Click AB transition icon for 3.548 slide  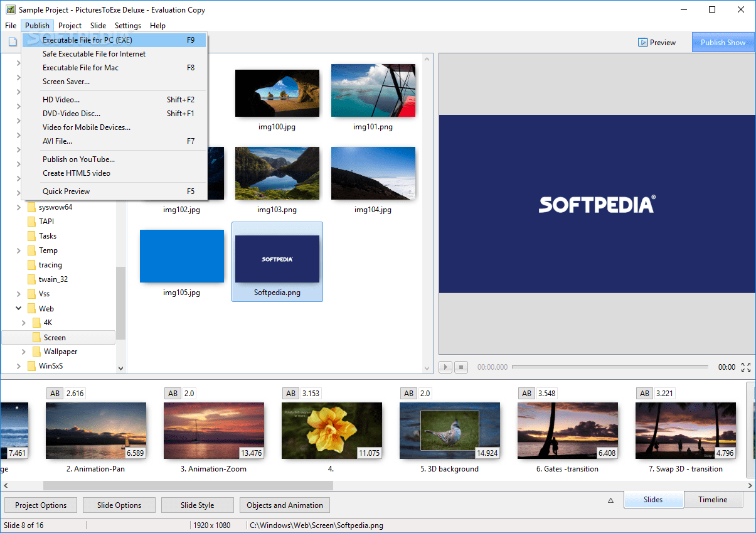tap(527, 394)
